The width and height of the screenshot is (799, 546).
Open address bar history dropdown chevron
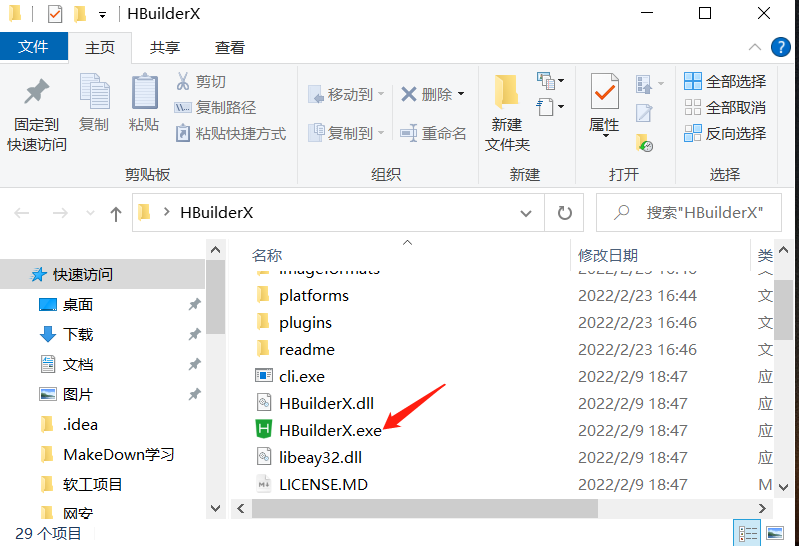tap(525, 213)
